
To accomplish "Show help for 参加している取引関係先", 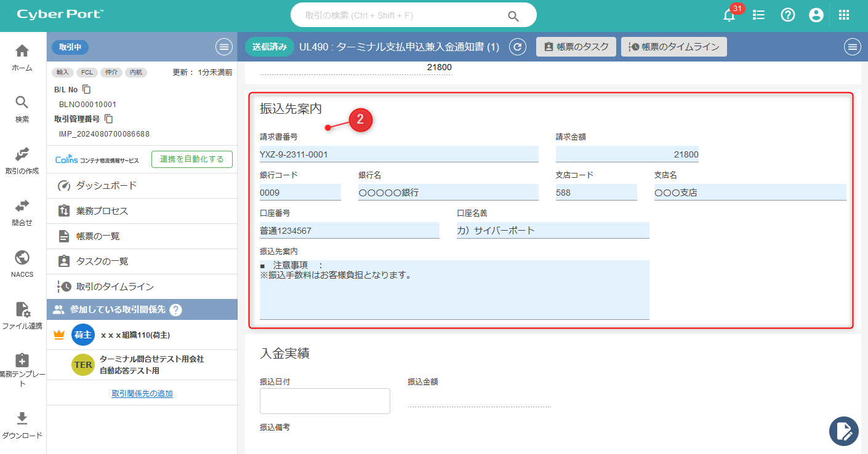I will point(175,310).
